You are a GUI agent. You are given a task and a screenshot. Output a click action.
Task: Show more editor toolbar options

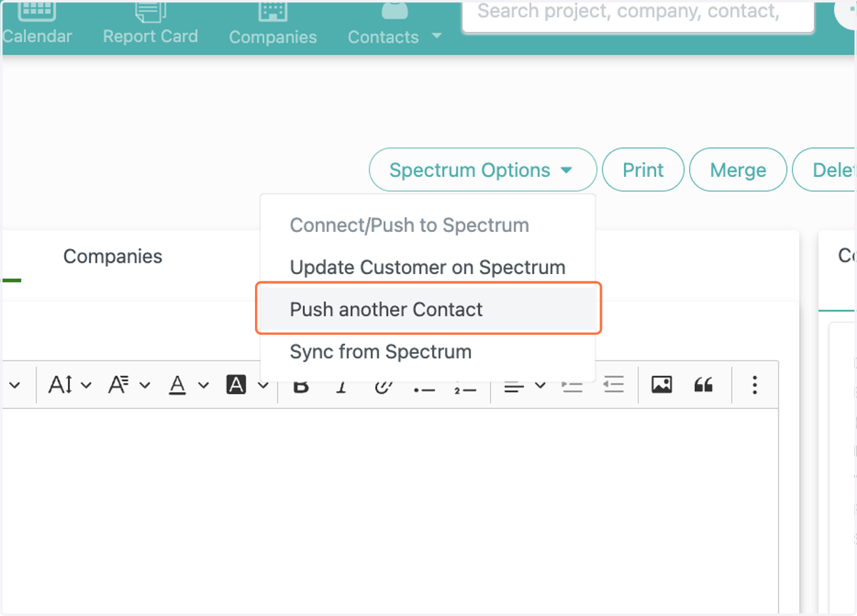(754, 385)
